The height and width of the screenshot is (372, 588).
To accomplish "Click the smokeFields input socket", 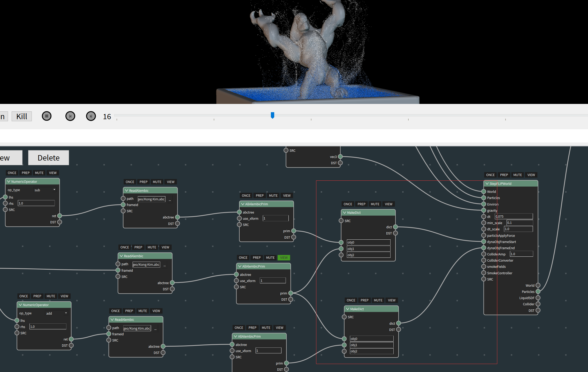I will [x=484, y=267].
